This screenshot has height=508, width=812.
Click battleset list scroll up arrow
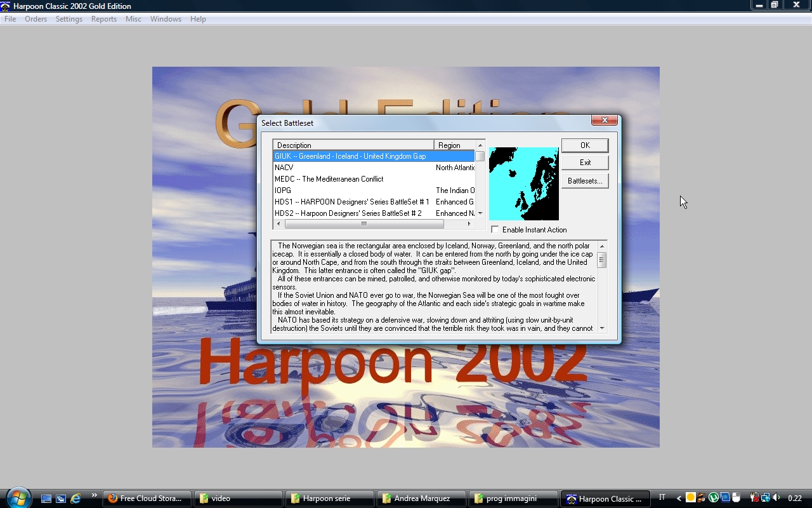click(x=480, y=145)
